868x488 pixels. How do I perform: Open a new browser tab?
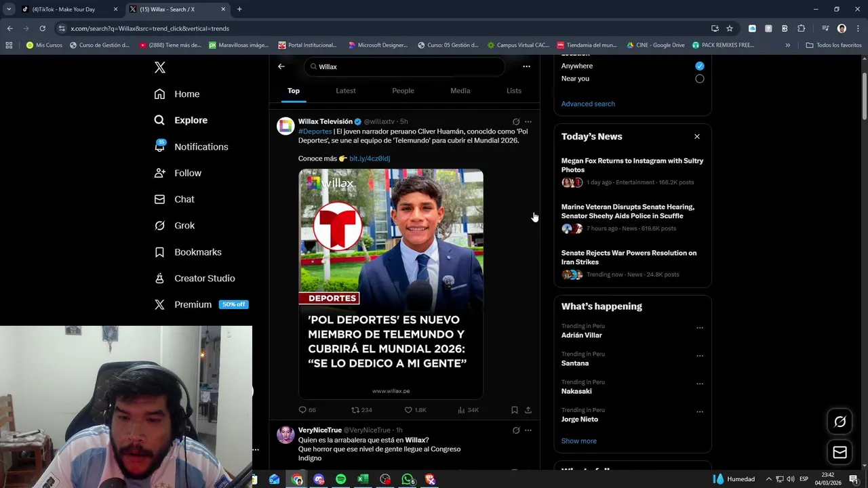coord(239,9)
